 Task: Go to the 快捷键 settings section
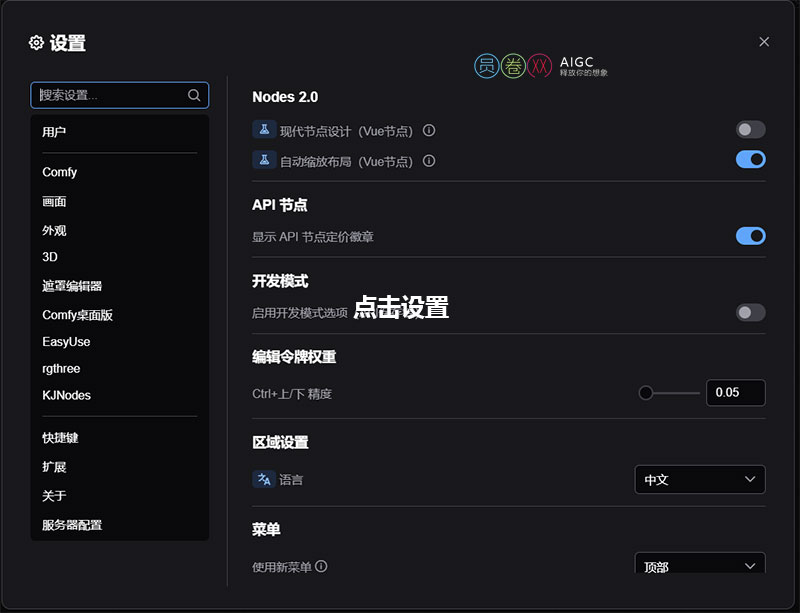60,438
